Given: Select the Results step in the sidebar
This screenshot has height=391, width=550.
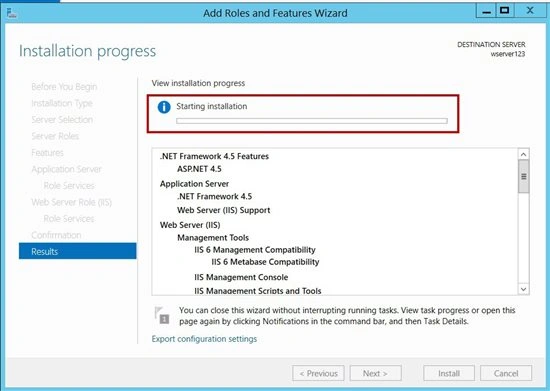Looking at the screenshot, I should click(78, 251).
